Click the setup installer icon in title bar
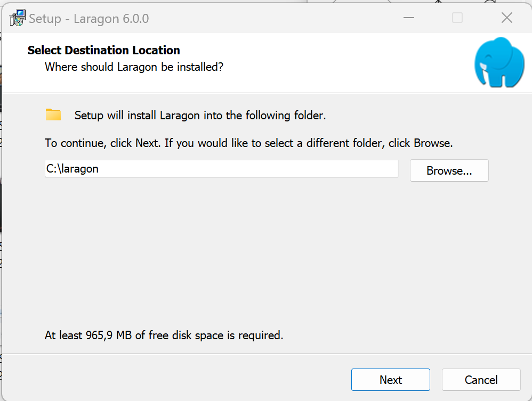 point(18,18)
